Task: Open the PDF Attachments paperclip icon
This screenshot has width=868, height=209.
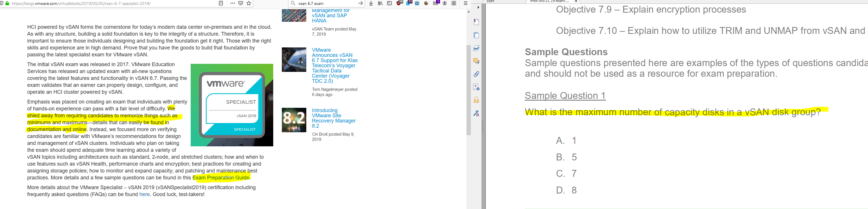Action: tap(476, 74)
